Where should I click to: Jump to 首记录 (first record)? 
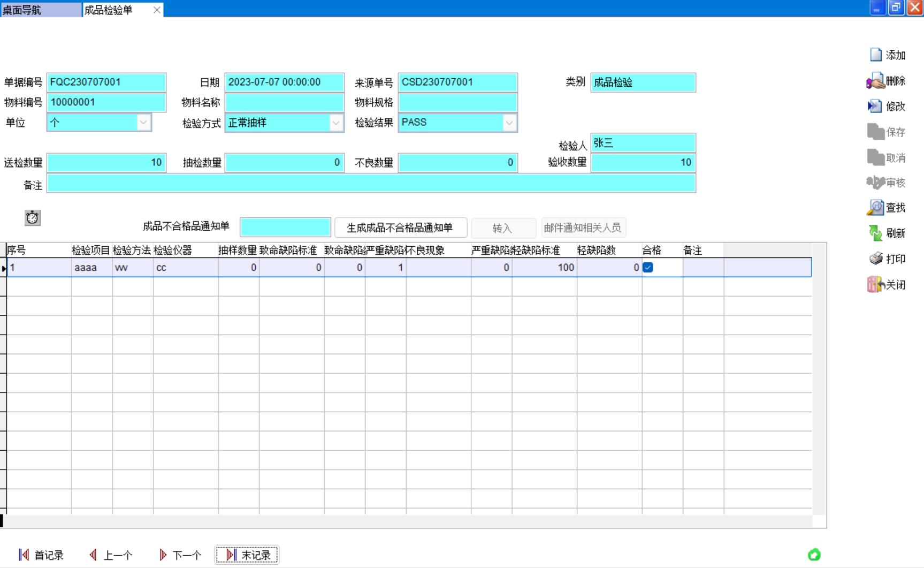coord(41,555)
